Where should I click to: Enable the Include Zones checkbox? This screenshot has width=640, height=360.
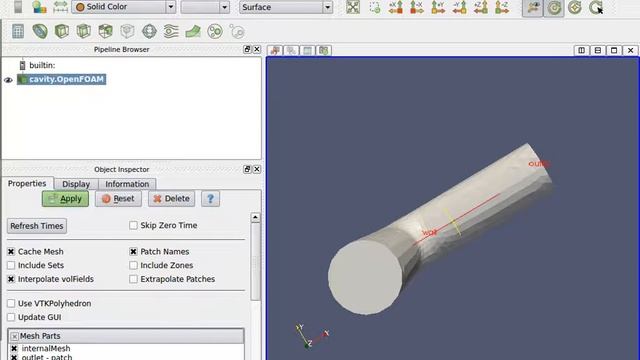133,265
